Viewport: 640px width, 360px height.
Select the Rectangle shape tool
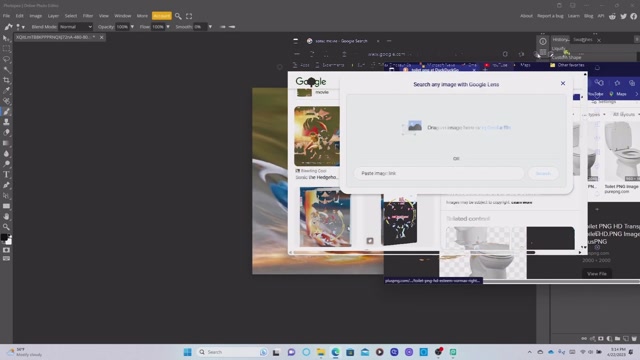coord(6,206)
